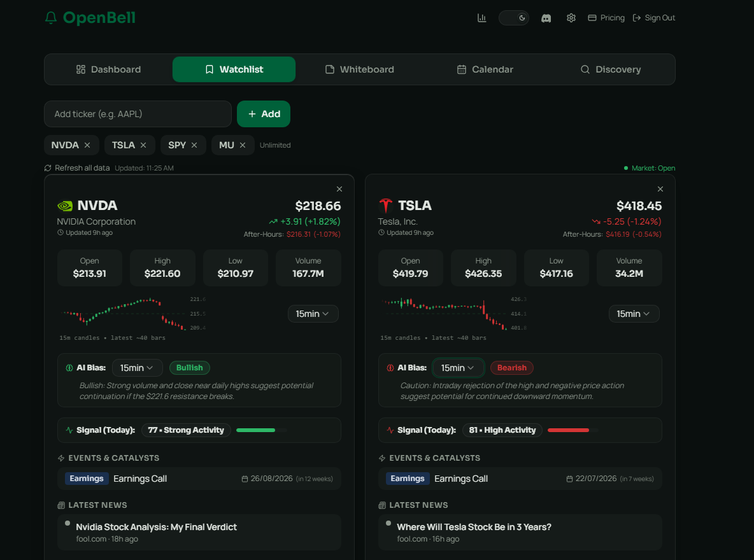Image resolution: width=754 pixels, height=560 pixels.
Task: Close the TSLA card
Action: [x=660, y=189]
